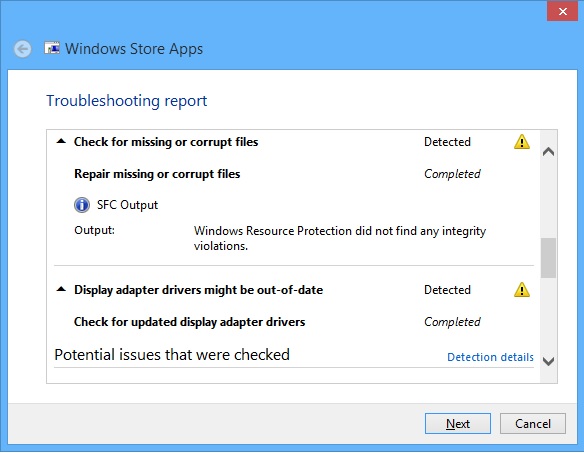Click Potential issues that were checked heading

point(172,355)
